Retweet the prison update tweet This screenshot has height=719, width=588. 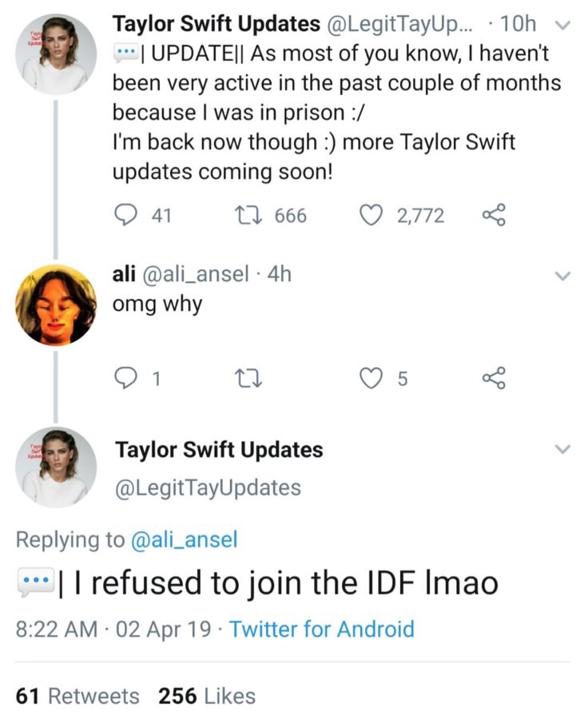tap(244, 215)
